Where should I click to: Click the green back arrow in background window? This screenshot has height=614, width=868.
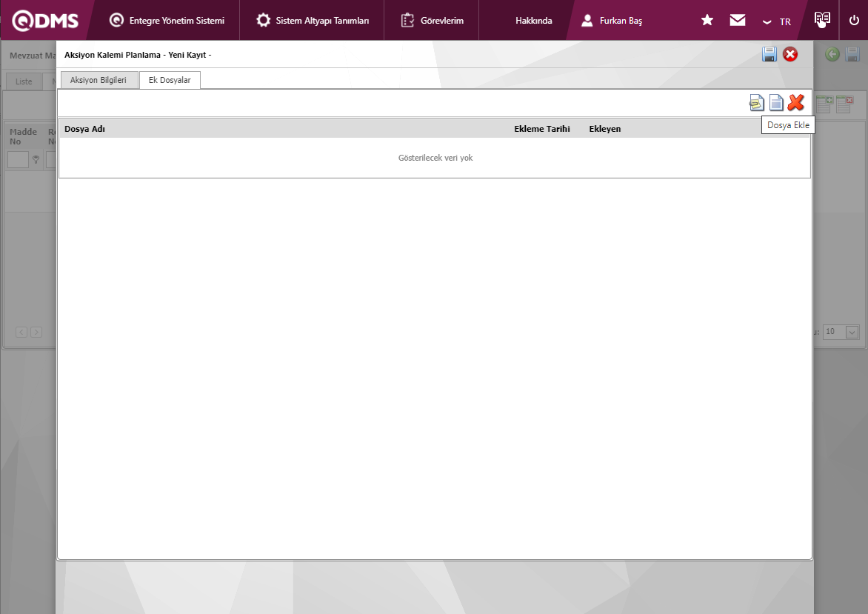[832, 54]
